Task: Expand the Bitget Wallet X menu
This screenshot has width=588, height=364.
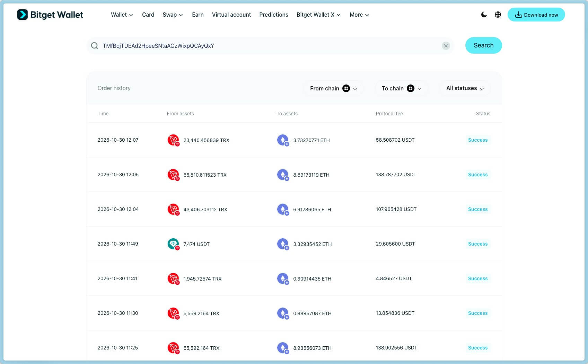Action: coord(319,15)
